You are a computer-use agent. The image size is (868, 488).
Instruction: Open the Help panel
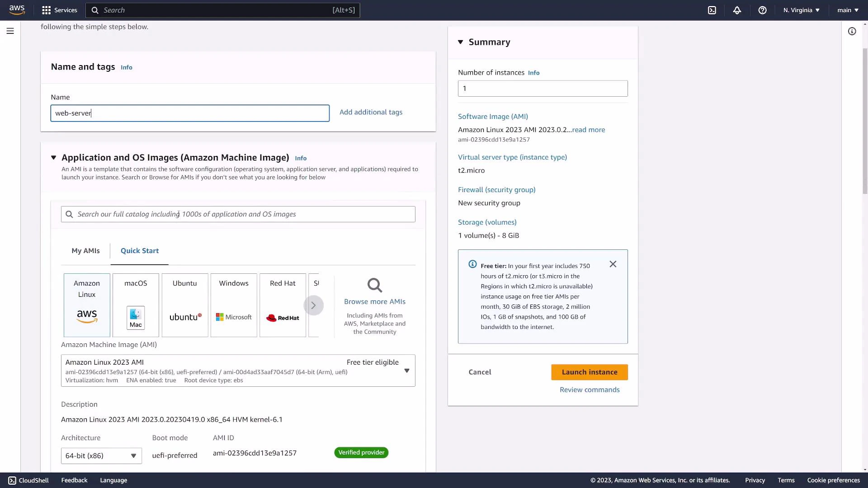[x=762, y=10]
